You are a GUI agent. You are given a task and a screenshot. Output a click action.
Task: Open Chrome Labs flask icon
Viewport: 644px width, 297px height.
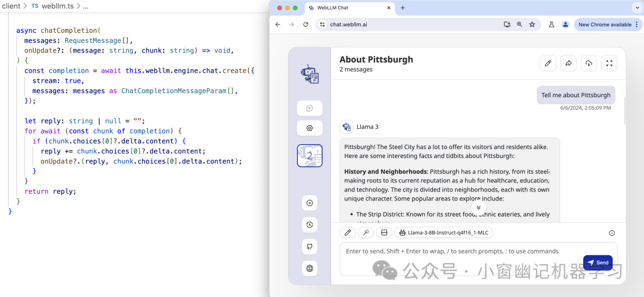coord(552,24)
